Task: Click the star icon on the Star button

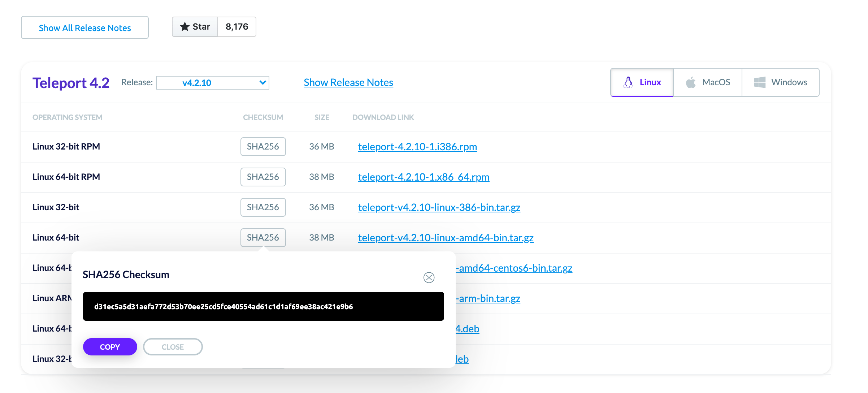Action: pyautogui.click(x=185, y=27)
